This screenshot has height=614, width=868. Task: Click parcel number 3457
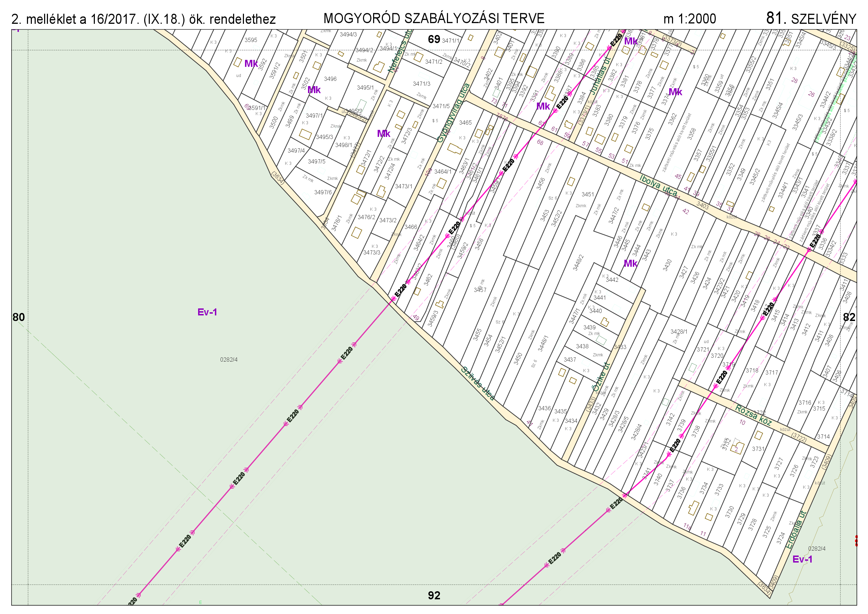click(x=480, y=290)
